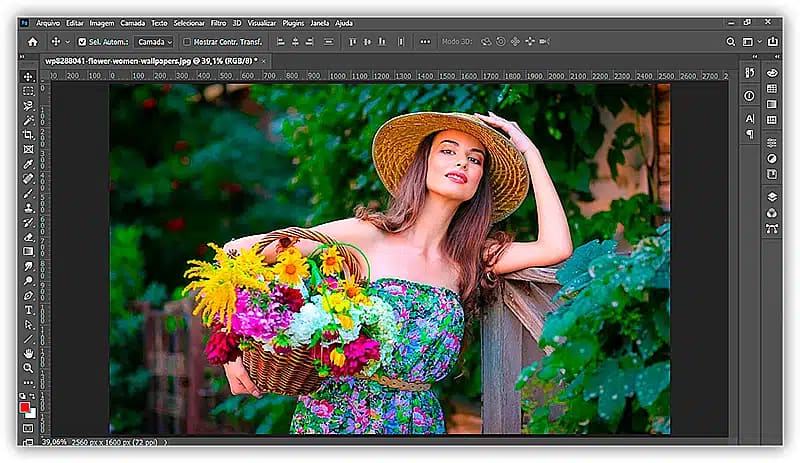
Task: Select the Brush tool
Action: [28, 193]
